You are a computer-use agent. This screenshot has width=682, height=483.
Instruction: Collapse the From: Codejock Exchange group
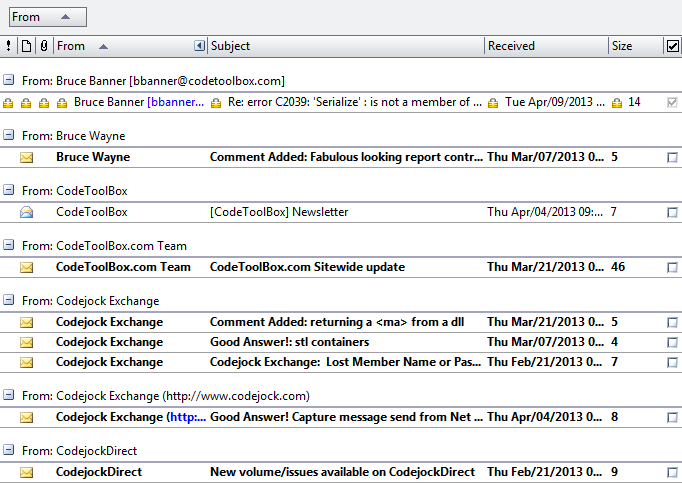[x=9, y=300]
